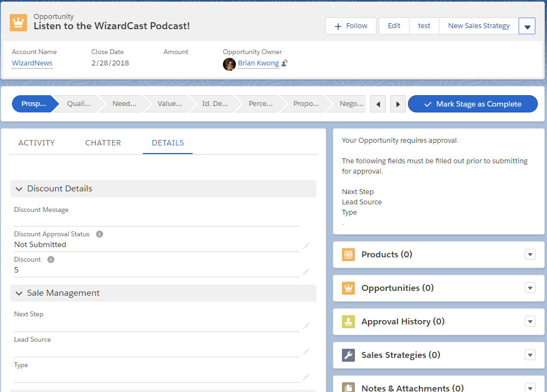Click the Approval History stamp icon
Viewport: 547px width, 392px height.
pyautogui.click(x=348, y=322)
